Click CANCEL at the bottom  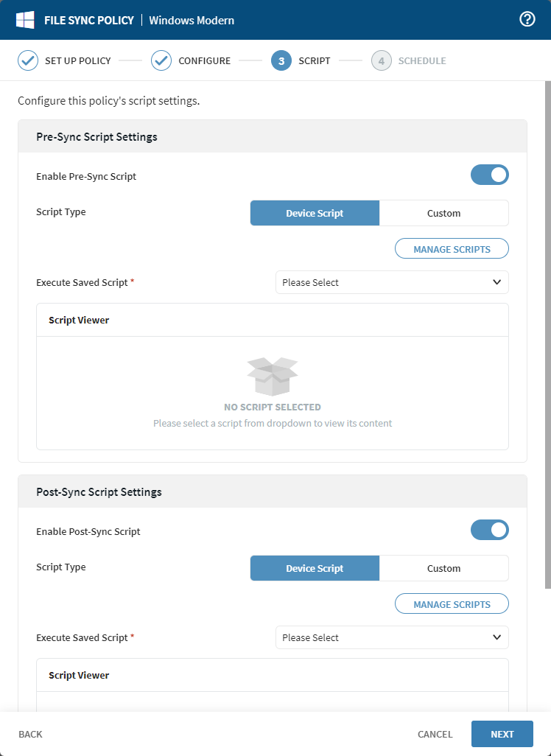point(435,734)
